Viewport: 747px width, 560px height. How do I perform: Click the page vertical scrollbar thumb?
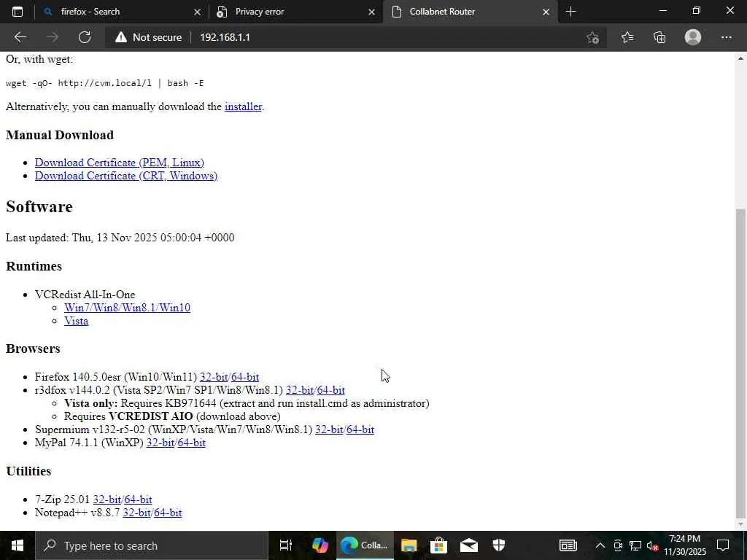[740, 363]
